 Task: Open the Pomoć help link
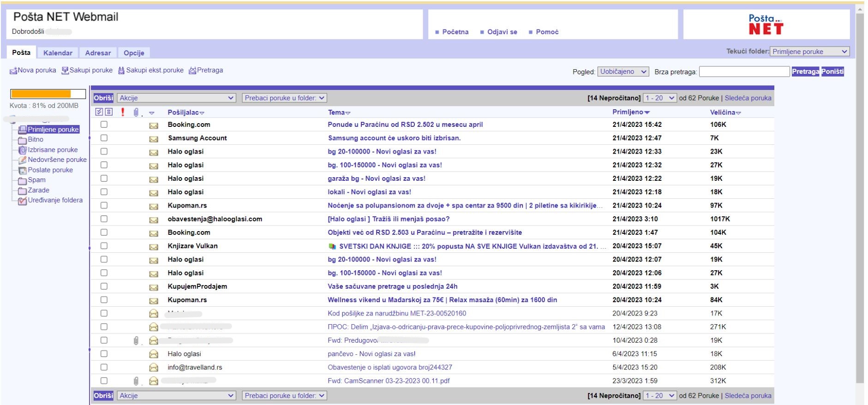tap(547, 32)
